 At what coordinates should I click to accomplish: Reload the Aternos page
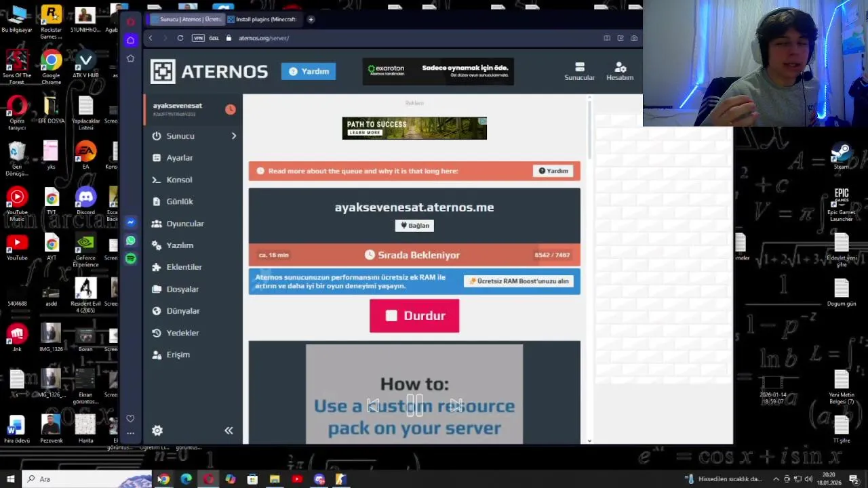point(180,38)
